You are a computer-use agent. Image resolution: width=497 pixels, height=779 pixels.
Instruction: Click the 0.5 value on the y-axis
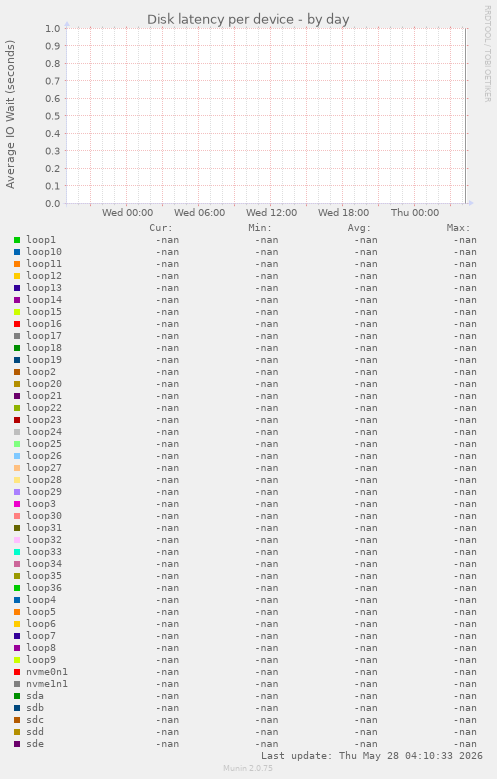(53, 116)
